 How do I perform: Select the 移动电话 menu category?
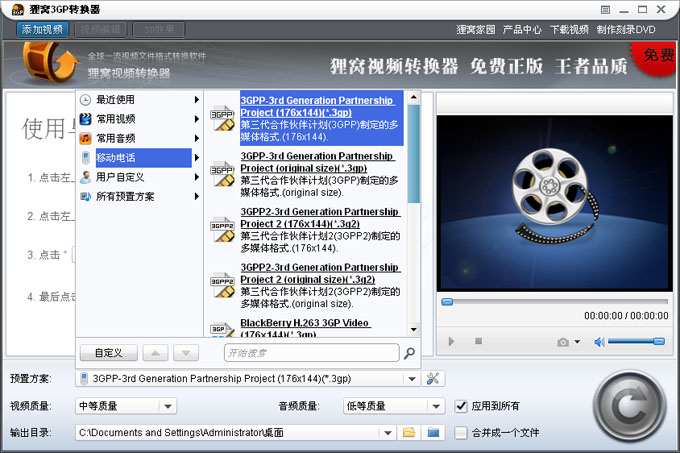coord(139,158)
